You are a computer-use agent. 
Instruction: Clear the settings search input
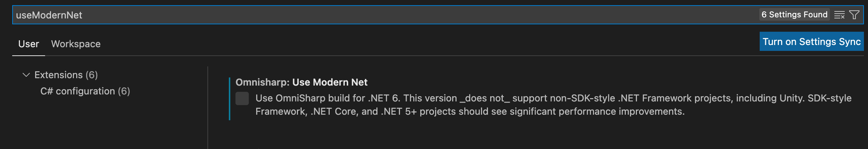(x=839, y=15)
